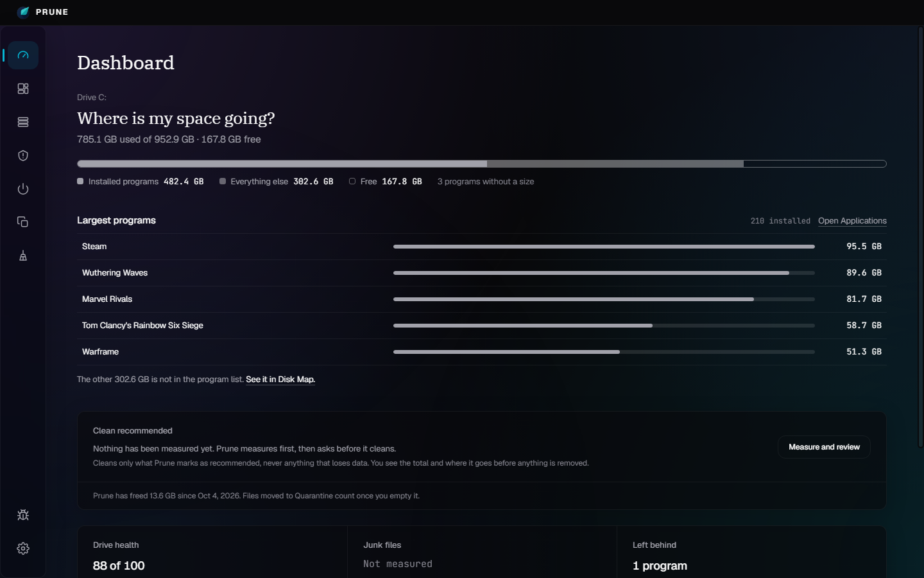Open the stacked disks icon in sidebar
924x578 pixels.
[x=23, y=122]
